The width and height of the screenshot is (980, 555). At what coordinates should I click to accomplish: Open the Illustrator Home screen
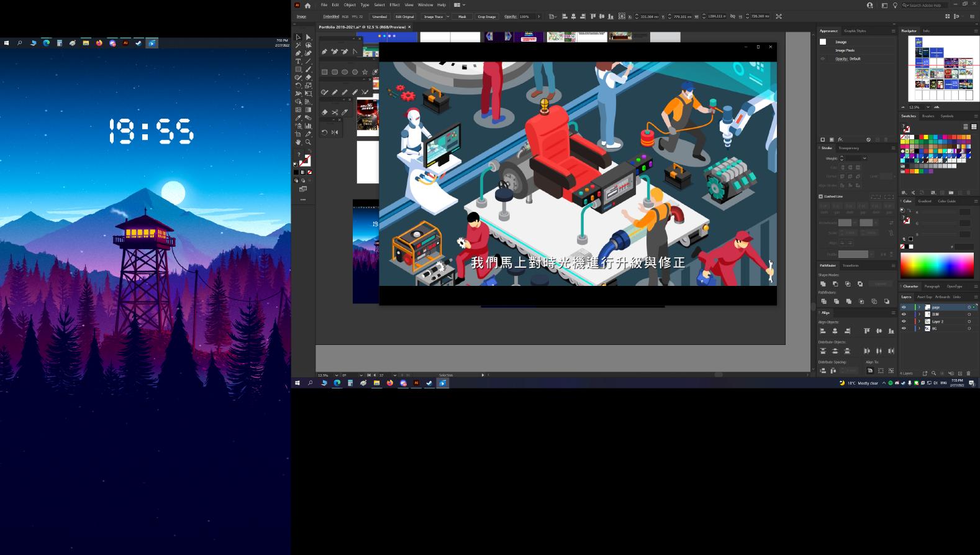[x=307, y=5]
